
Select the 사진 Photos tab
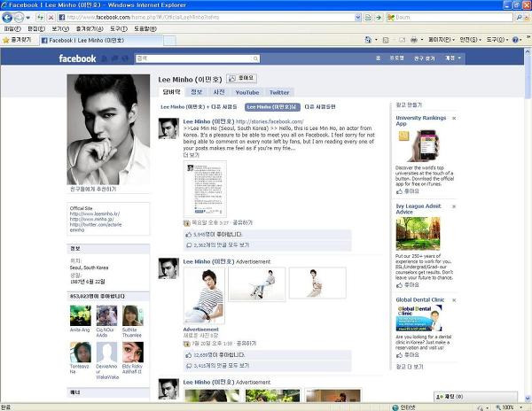pos(219,92)
